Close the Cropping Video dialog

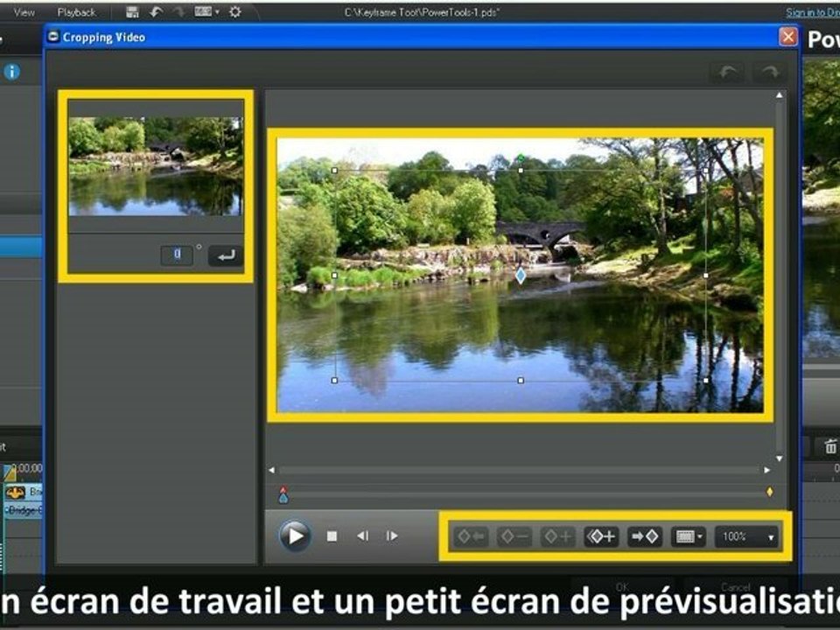[x=788, y=37]
